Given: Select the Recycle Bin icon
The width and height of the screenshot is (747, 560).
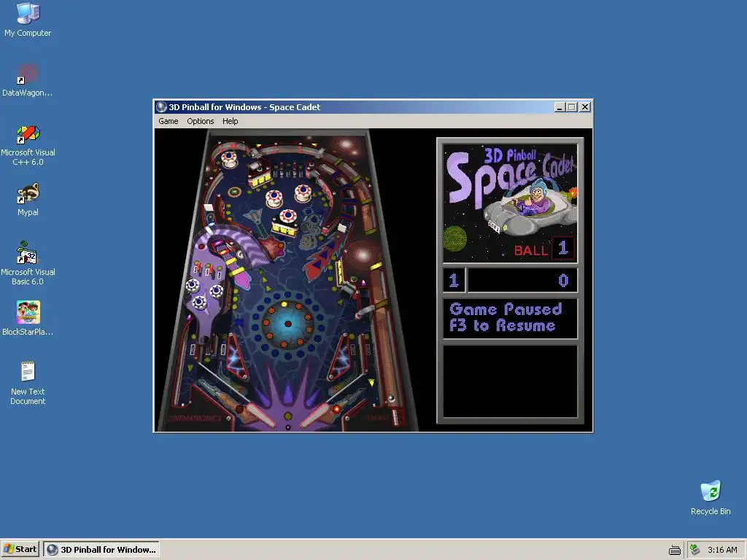Looking at the screenshot, I should click(711, 497).
